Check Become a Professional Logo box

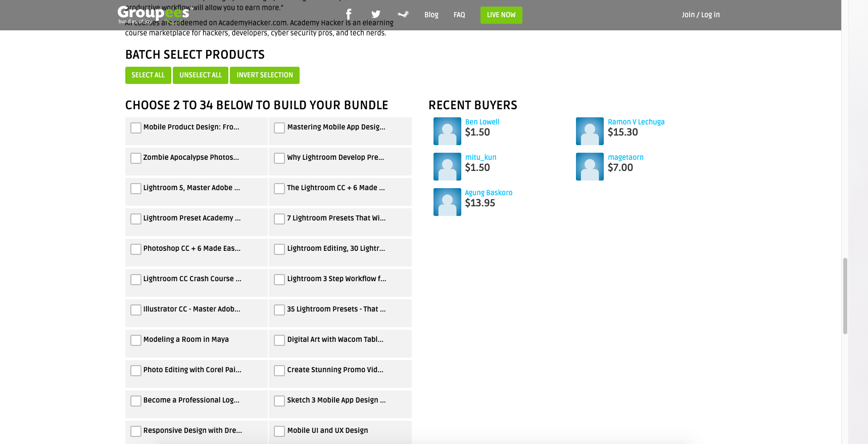(x=136, y=401)
